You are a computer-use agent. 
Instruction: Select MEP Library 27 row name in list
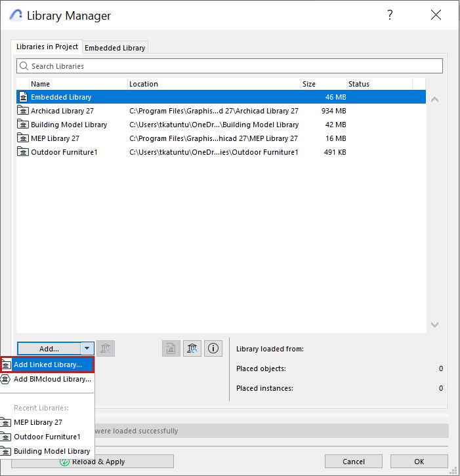coord(55,138)
